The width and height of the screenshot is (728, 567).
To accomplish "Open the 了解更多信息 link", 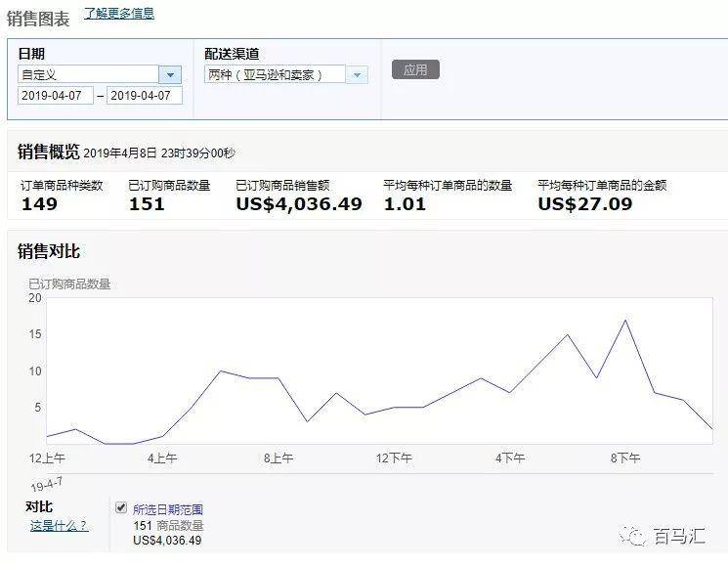I will click(118, 14).
